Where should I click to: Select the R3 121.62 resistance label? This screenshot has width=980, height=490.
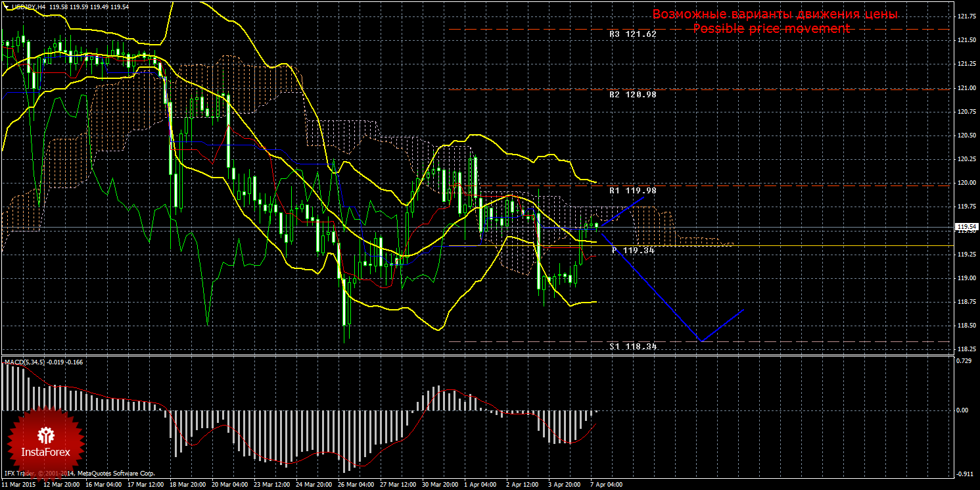tap(632, 34)
